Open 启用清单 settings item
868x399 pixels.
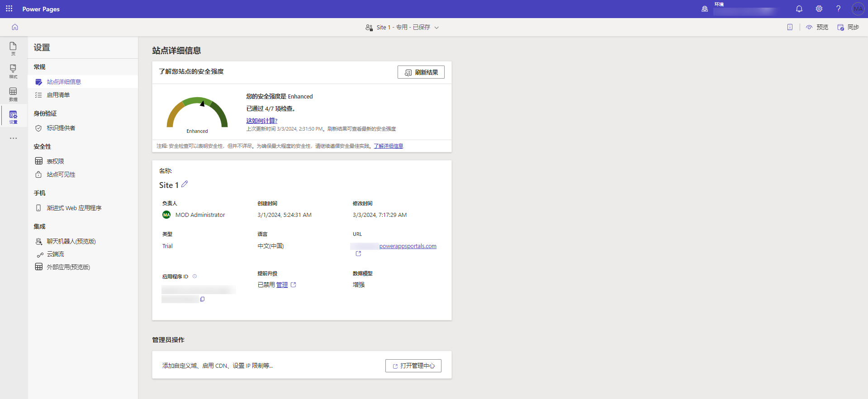coord(83,95)
